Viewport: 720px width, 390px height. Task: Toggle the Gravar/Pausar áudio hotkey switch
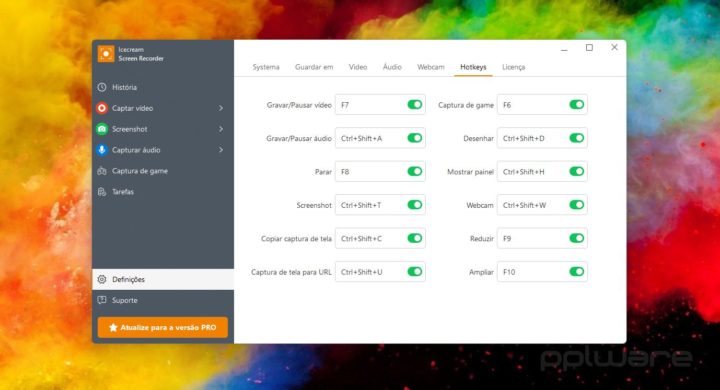coord(415,138)
